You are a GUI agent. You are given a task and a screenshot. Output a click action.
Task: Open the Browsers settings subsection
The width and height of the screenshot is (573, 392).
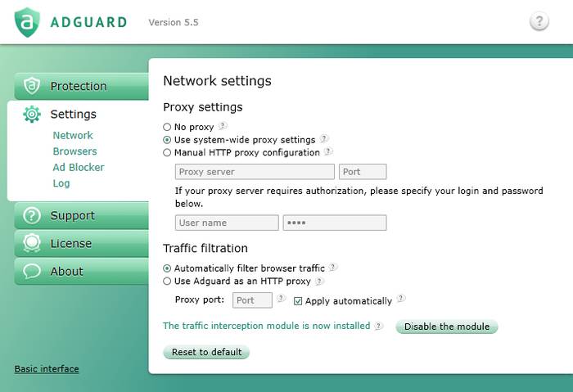pyautogui.click(x=74, y=151)
